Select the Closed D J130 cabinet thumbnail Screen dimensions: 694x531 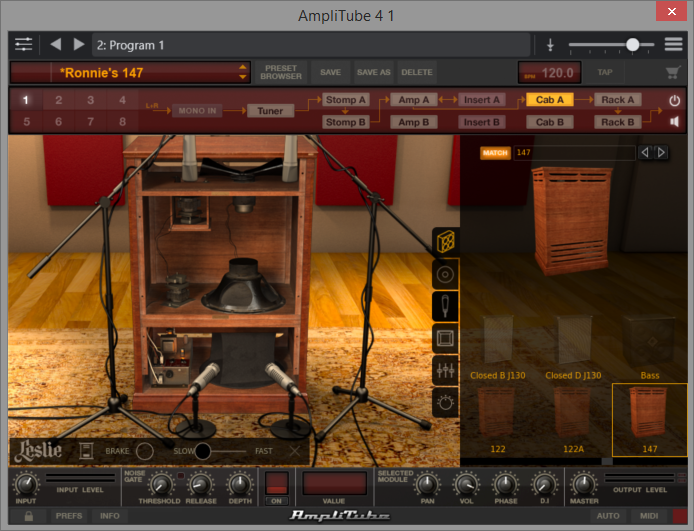coord(574,348)
